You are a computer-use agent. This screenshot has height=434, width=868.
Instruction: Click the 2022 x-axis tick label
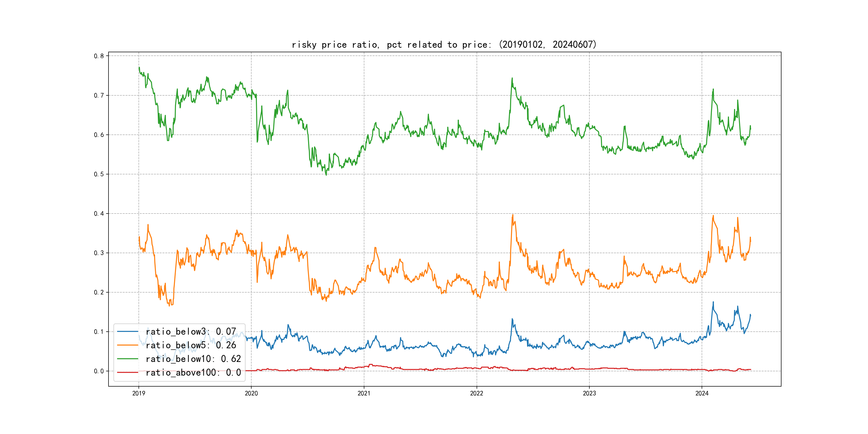476,393
